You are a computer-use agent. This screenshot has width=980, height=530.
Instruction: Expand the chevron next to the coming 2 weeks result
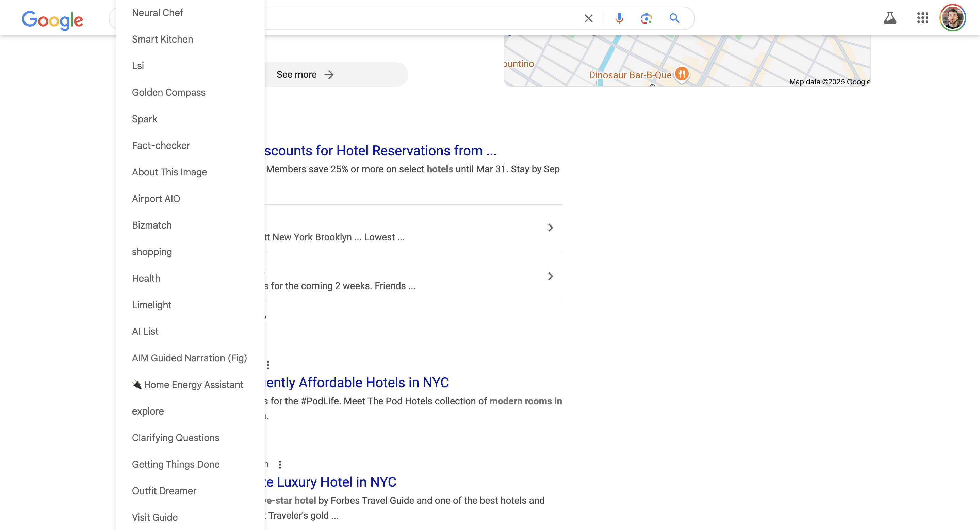(551, 277)
